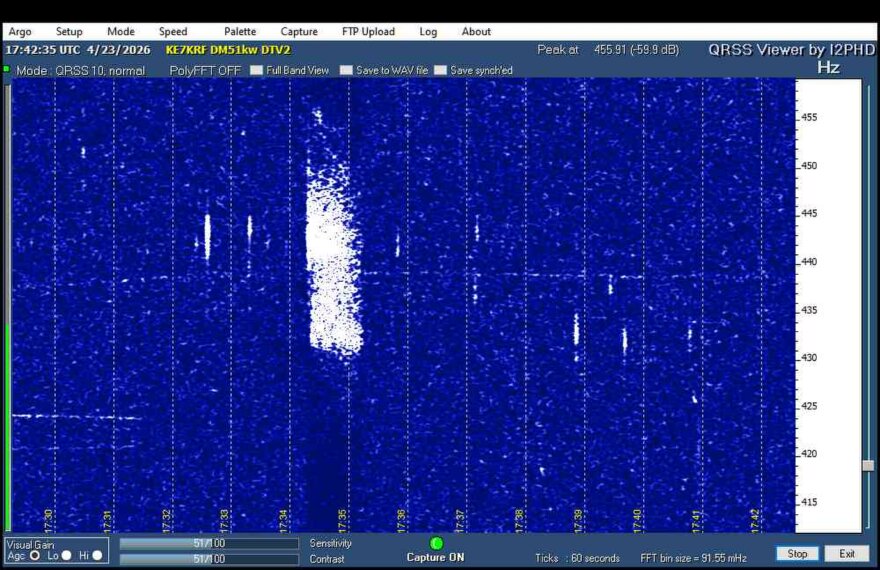The height and width of the screenshot is (570, 880).
Task: Expand the Mode menu
Action: [x=121, y=32]
